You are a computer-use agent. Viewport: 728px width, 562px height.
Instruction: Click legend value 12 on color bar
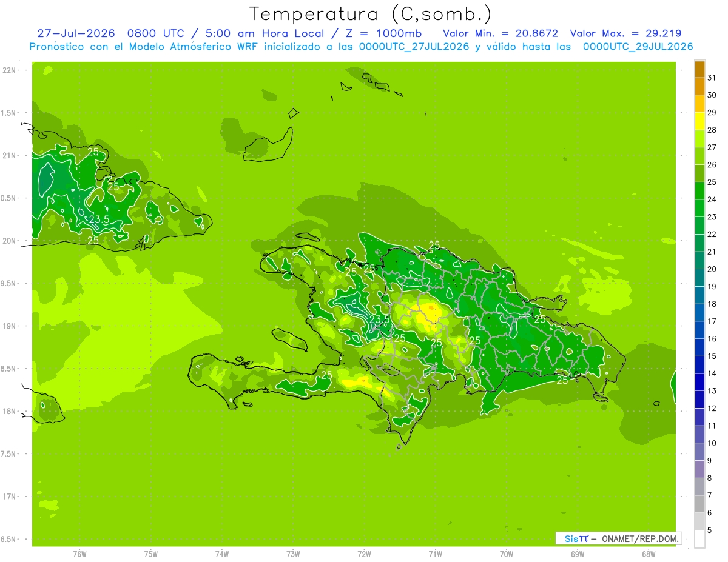712,408
